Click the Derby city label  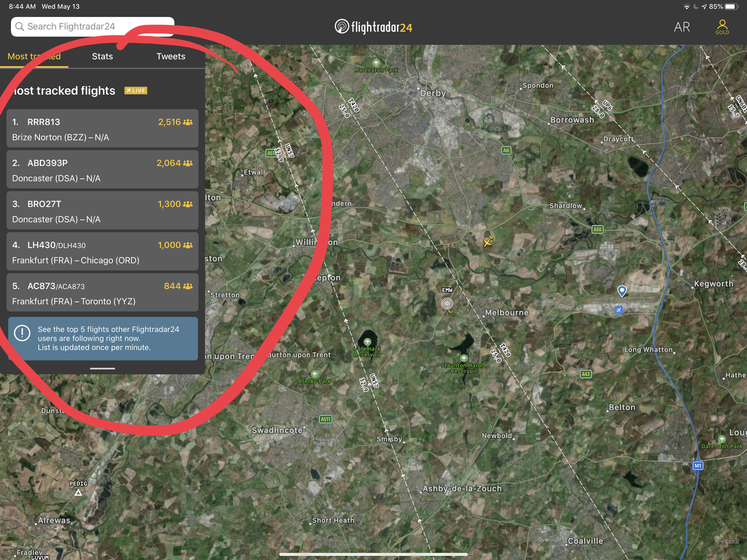433,93
